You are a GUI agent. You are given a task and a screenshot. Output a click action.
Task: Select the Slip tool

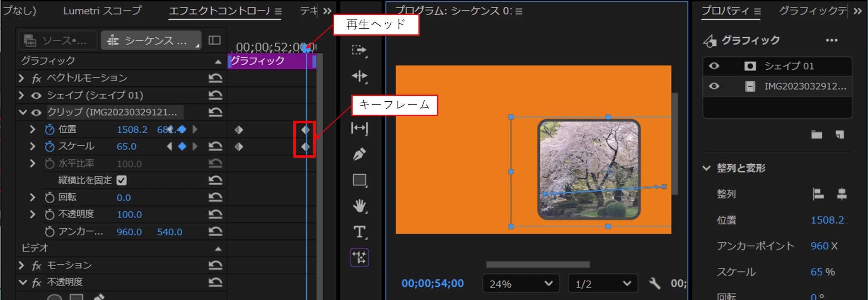click(x=359, y=129)
